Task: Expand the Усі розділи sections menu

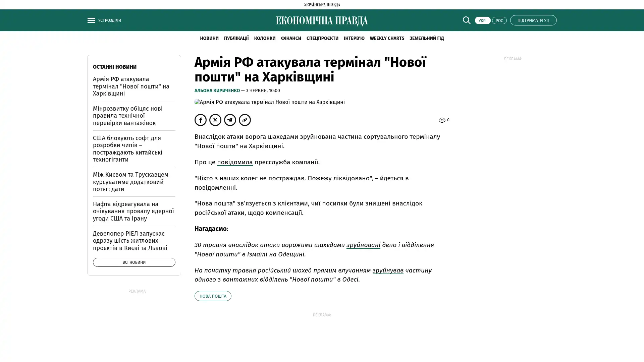Action: point(110,20)
